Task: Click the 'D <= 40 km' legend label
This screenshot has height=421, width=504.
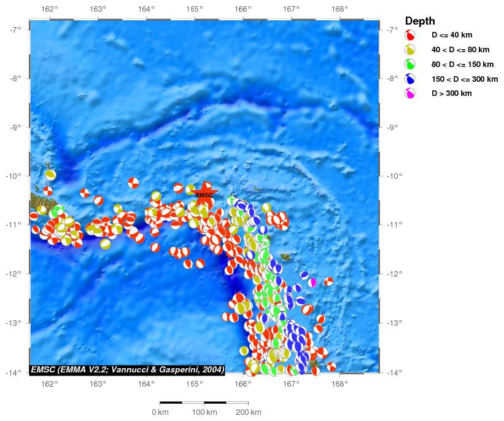Action: click(452, 36)
